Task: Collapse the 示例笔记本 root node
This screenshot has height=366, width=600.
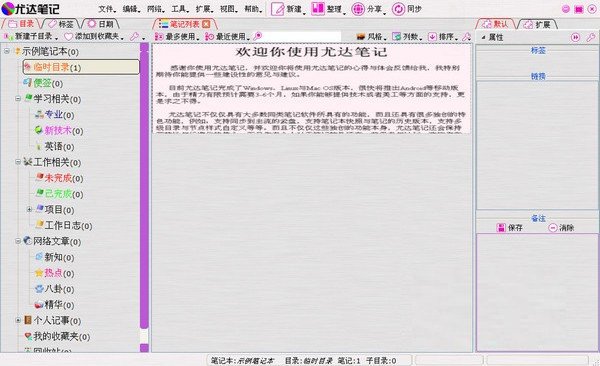Action: pos(7,51)
